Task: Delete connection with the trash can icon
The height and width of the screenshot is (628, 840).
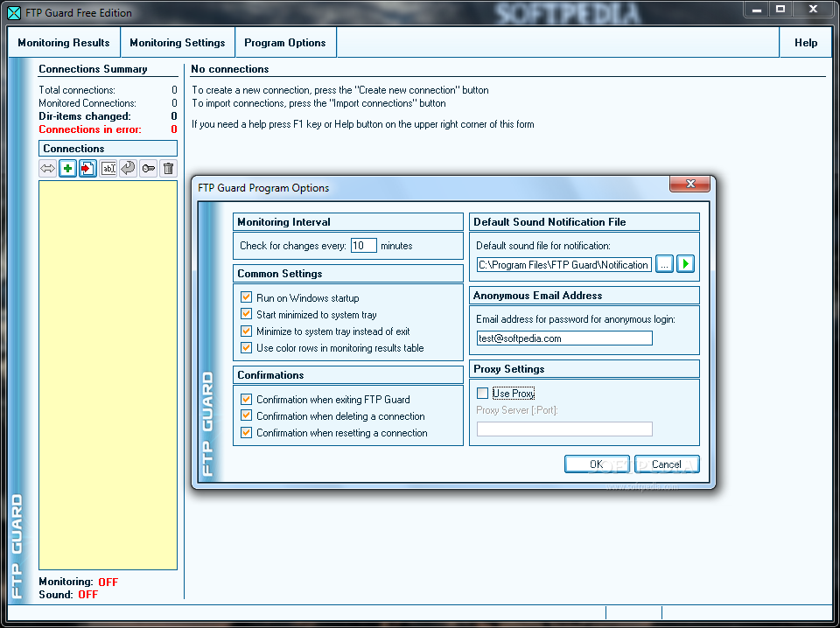Action: coord(168,169)
